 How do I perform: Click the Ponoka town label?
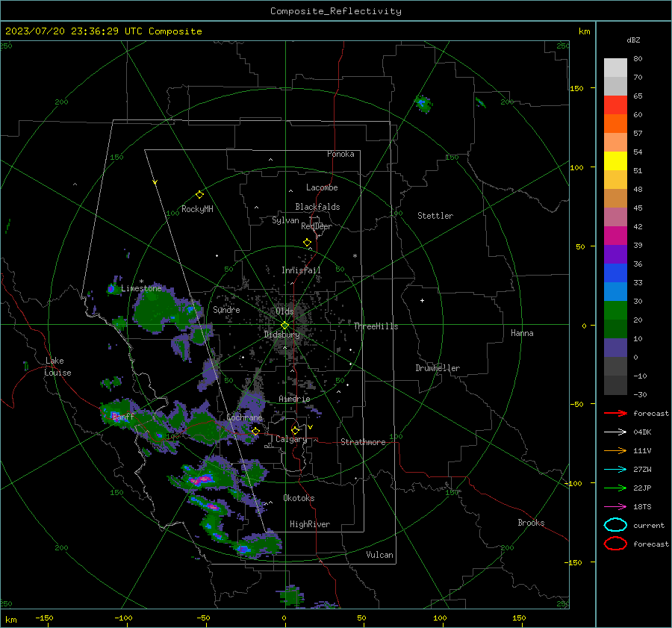click(x=340, y=154)
